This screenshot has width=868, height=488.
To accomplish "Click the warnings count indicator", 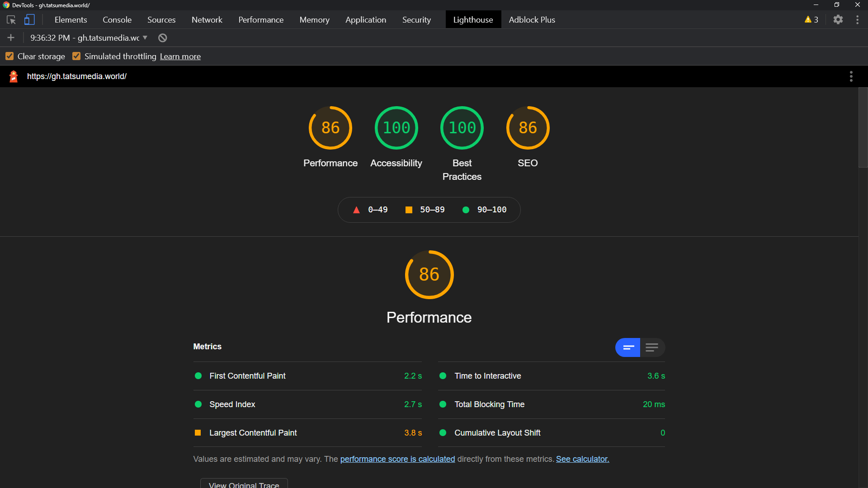I will 811,20.
